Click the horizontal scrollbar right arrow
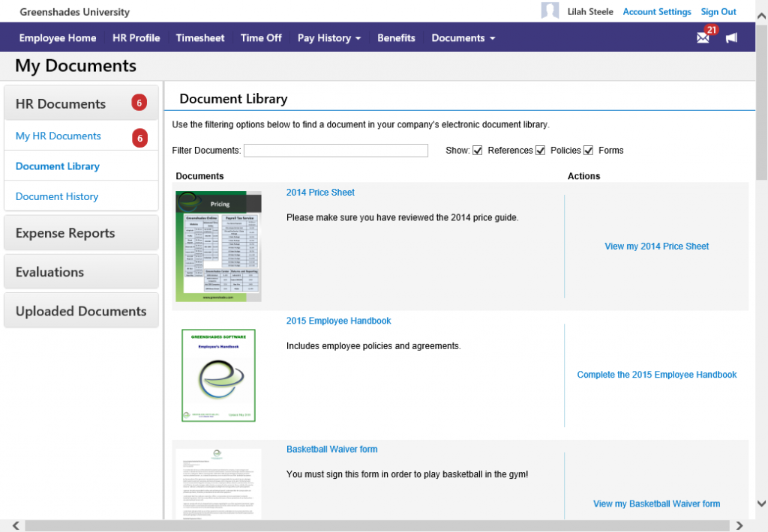This screenshot has height=532, width=768. pyautogui.click(x=739, y=526)
